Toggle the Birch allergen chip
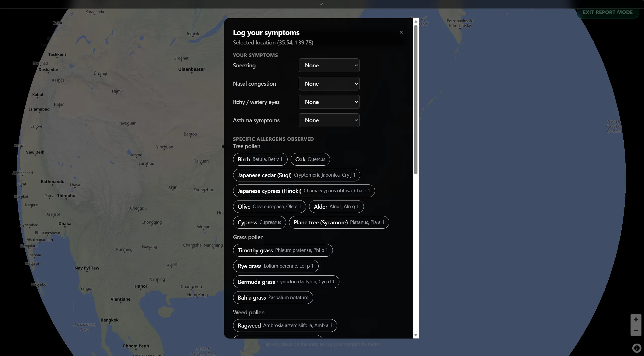 coord(260,159)
